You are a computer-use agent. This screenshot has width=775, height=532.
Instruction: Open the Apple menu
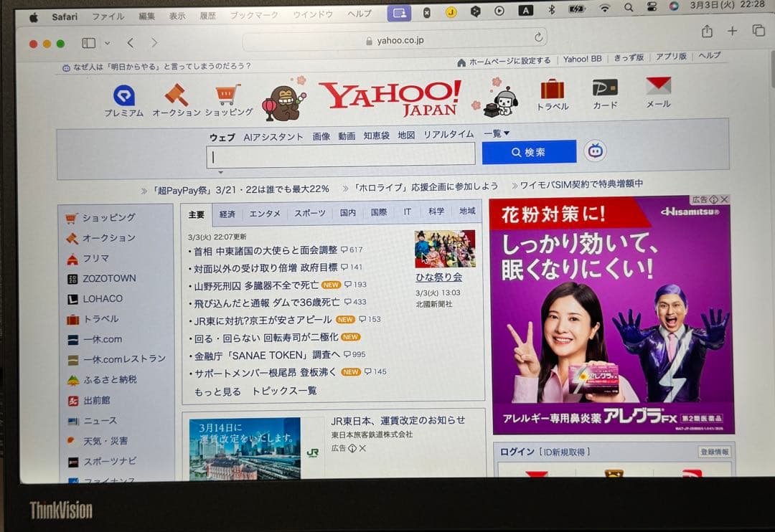pos(34,18)
